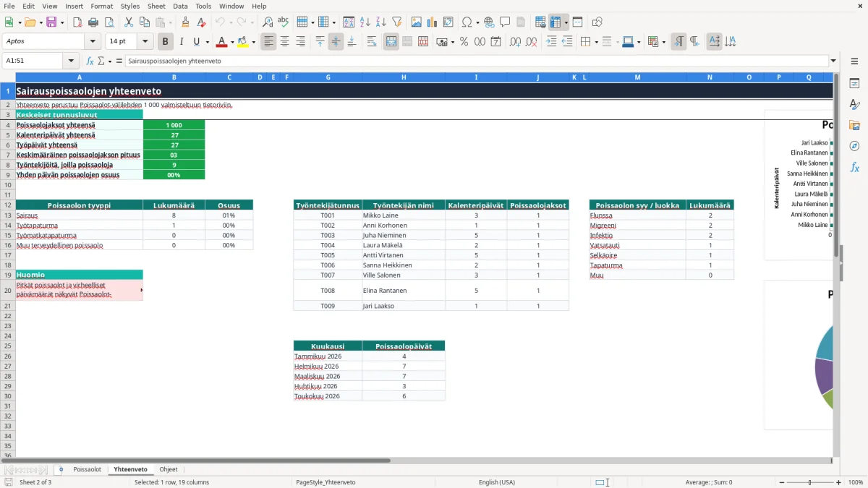Click the Save document icon
This screenshot has height=488, width=868.
[51, 22]
